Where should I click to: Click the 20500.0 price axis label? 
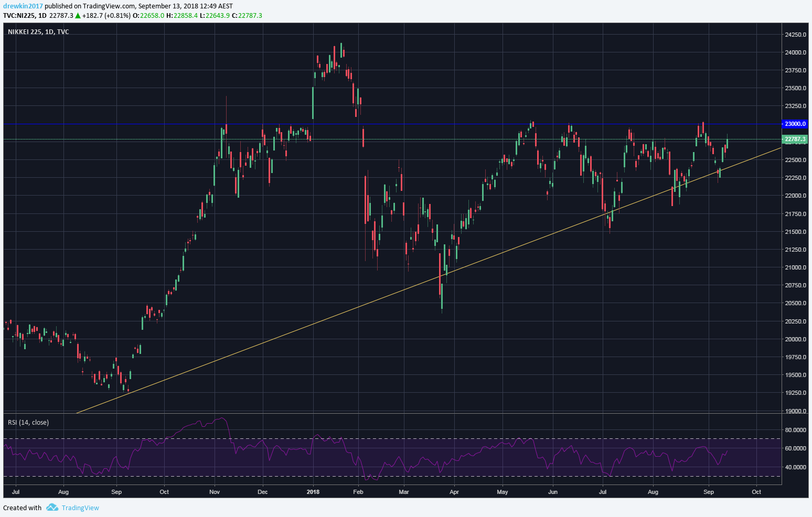[x=796, y=303]
